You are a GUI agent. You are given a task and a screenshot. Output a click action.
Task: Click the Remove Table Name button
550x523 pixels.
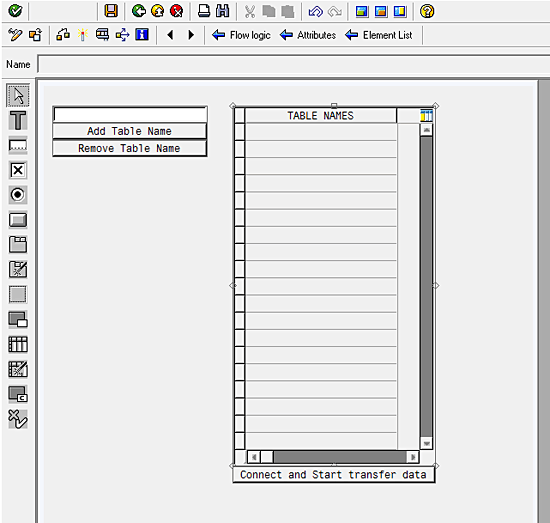point(129,148)
